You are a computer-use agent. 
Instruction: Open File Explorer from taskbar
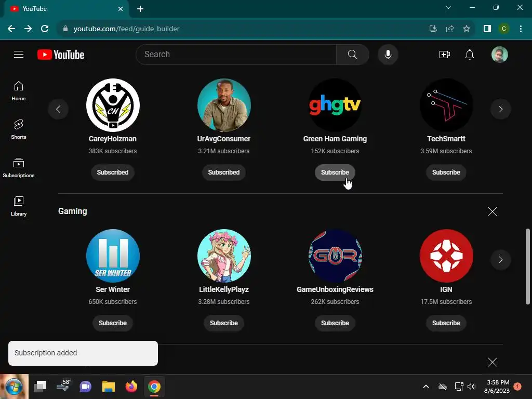109,387
